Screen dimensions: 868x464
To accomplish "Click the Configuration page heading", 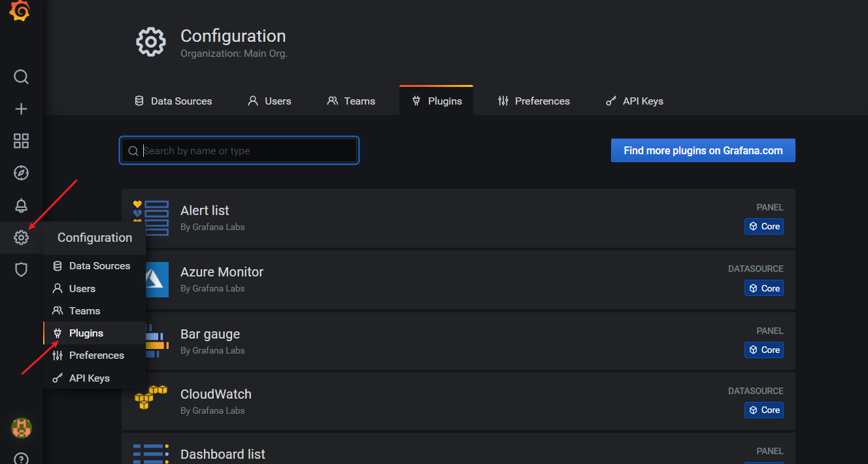I will tap(233, 36).
